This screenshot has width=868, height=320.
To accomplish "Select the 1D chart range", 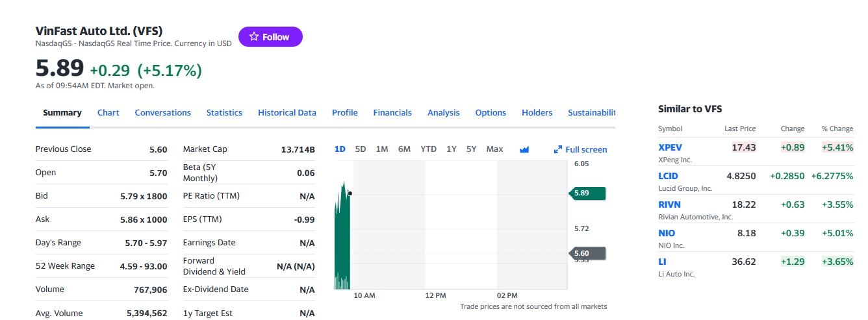I will 340,149.
